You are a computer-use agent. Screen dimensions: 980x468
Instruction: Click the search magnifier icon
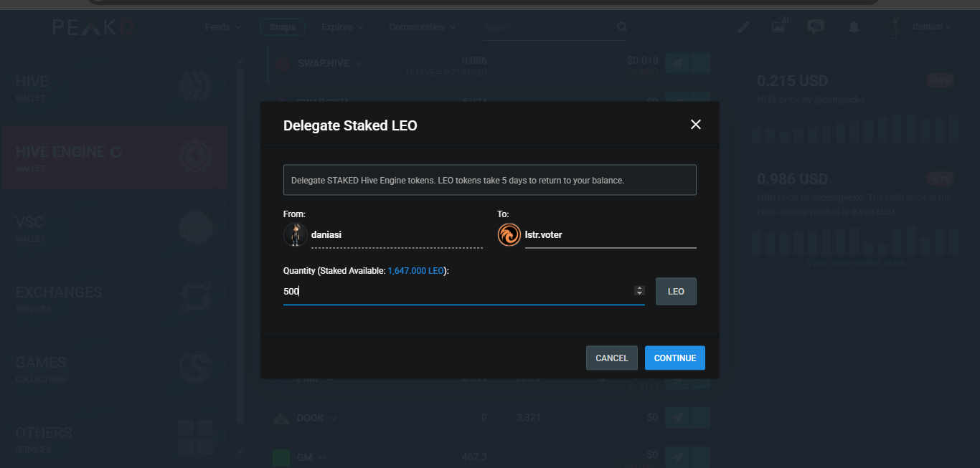click(622, 27)
